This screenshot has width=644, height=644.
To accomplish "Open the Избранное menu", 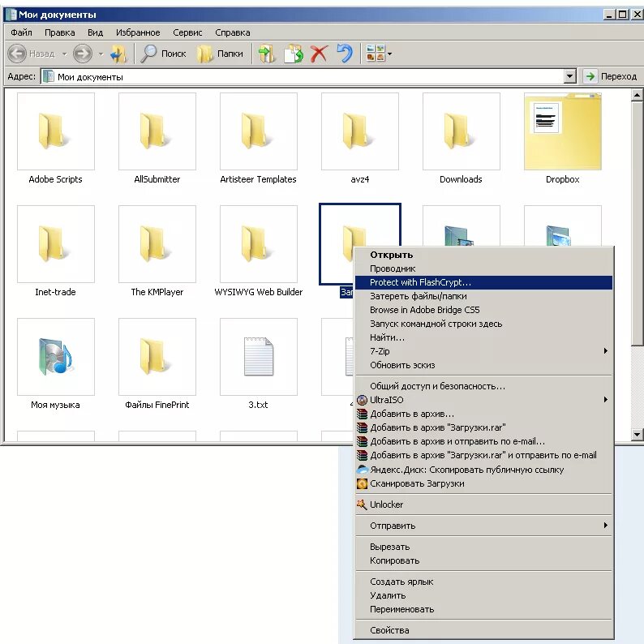I will (138, 32).
